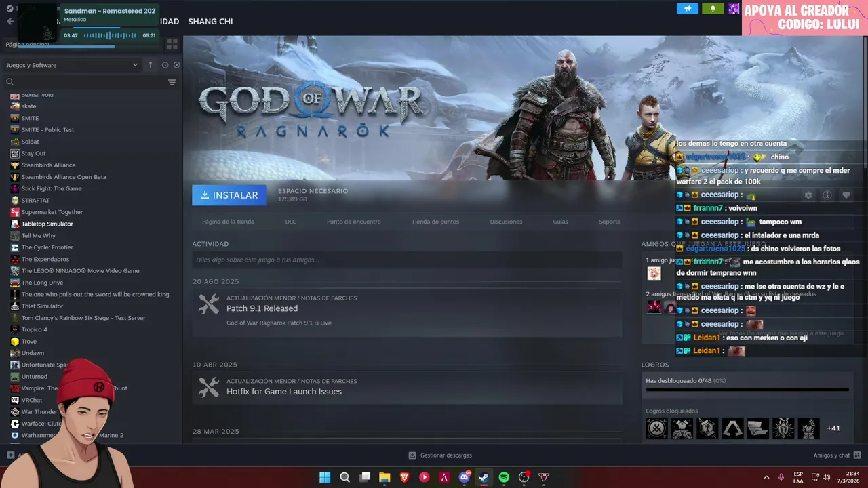Image resolution: width=868 pixels, height=488 pixels.
Task: Open the SHANG CHI profile menu
Action: click(x=210, y=22)
